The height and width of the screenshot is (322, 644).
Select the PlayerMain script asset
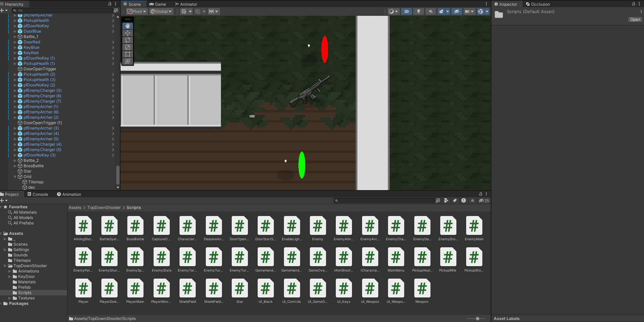click(x=135, y=291)
